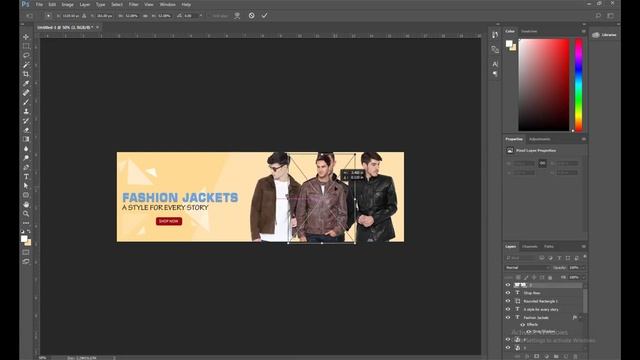Open the Properties panel flyout menu

[x=583, y=139]
